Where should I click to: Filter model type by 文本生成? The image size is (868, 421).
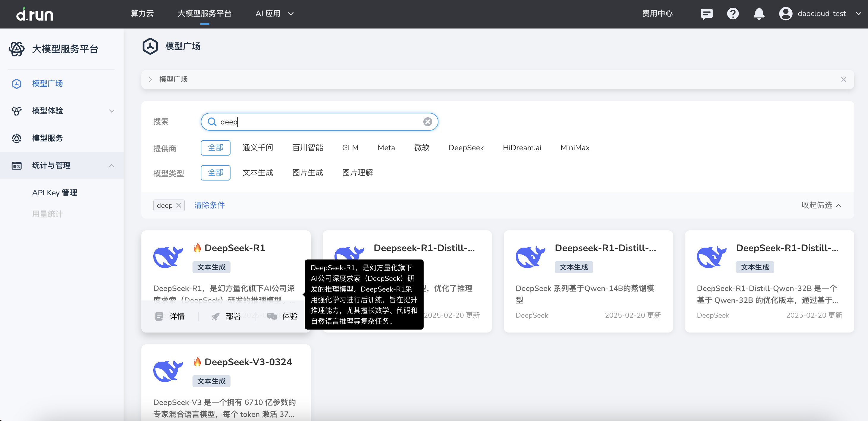[x=258, y=173]
